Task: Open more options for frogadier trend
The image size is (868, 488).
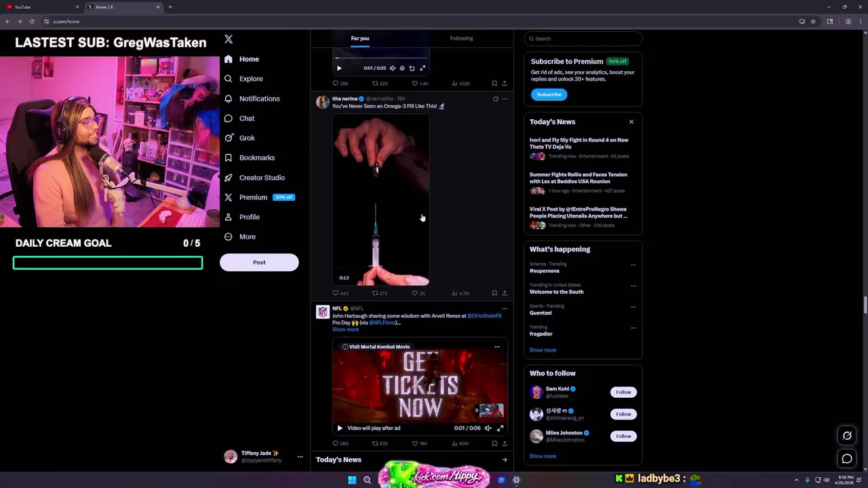Action: [x=633, y=328]
